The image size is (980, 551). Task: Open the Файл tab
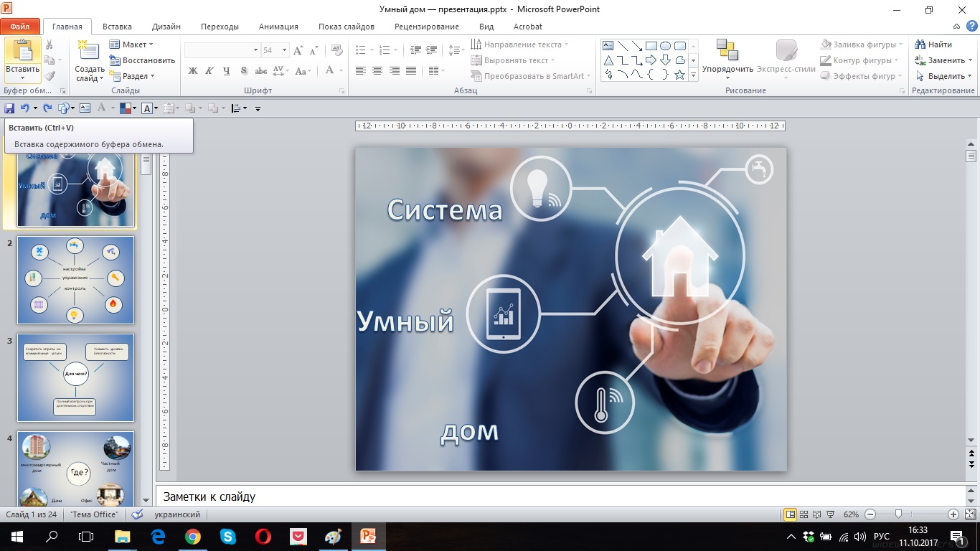(20, 27)
